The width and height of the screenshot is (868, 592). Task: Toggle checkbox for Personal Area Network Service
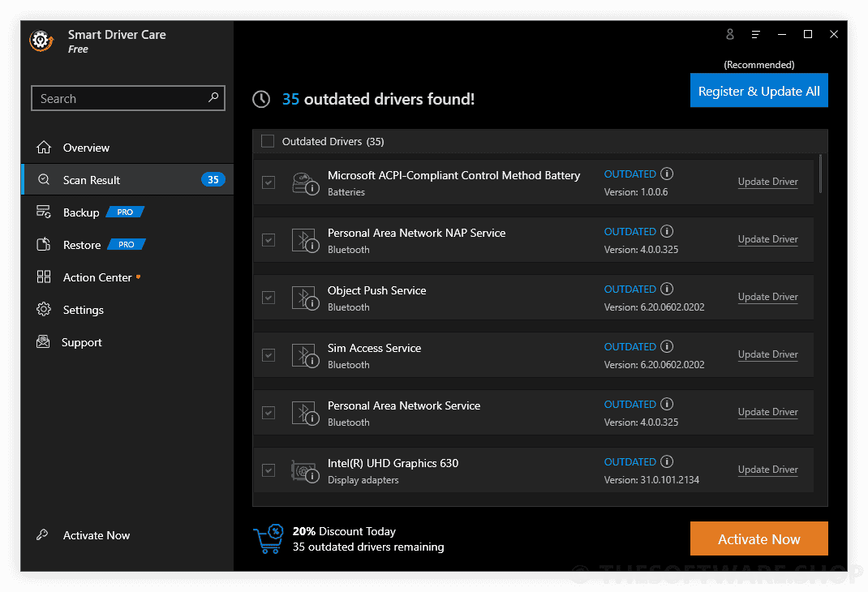(269, 412)
